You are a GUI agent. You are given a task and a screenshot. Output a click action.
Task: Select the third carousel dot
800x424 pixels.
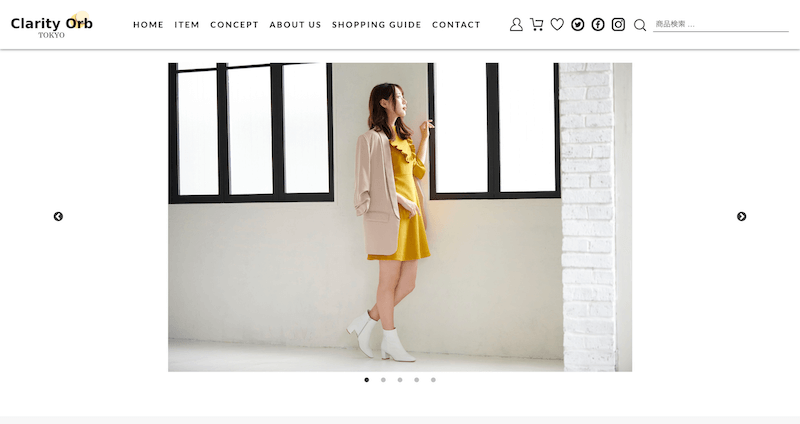tap(400, 380)
